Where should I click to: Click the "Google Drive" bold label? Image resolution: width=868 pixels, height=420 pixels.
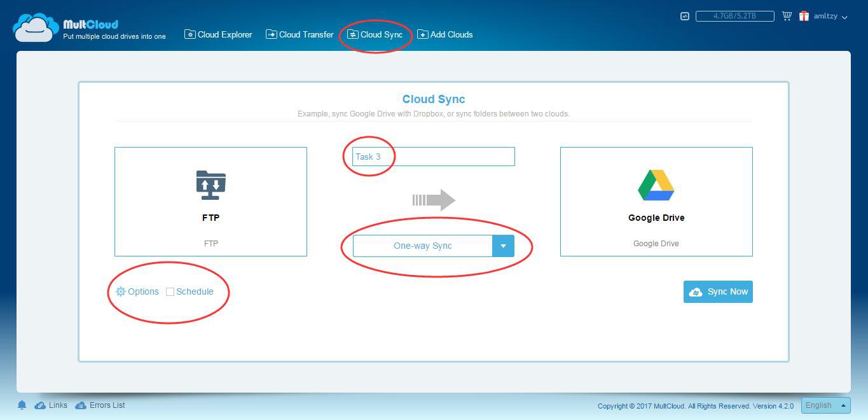pyautogui.click(x=656, y=218)
